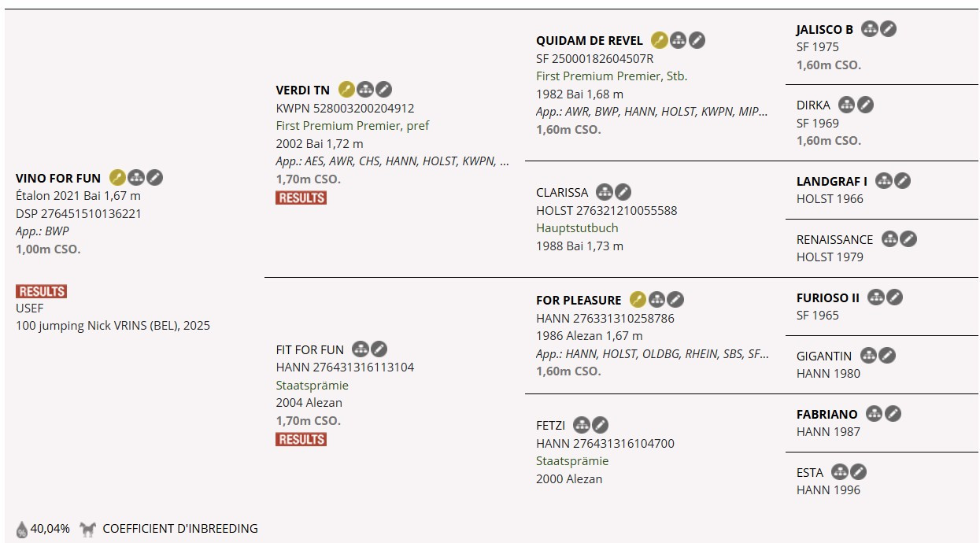Open RESULTS badge under VERDI TN
The image size is (980, 543).
point(301,198)
